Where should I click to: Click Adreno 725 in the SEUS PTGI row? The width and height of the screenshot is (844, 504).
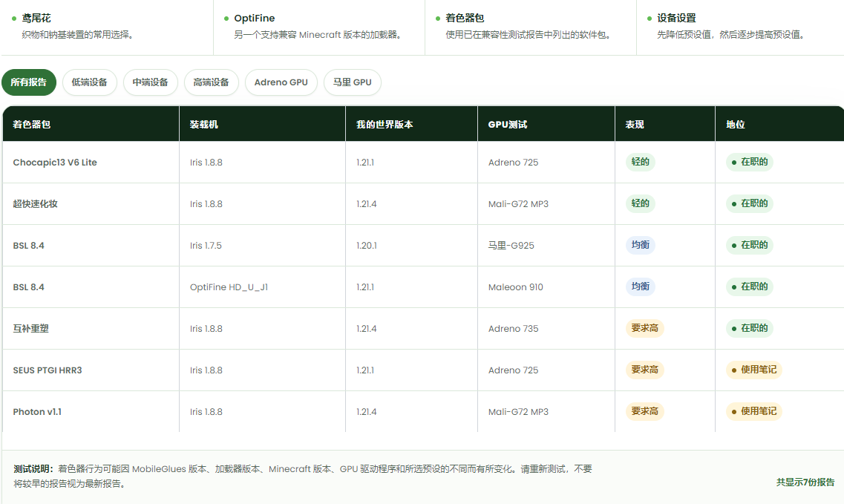click(x=513, y=370)
